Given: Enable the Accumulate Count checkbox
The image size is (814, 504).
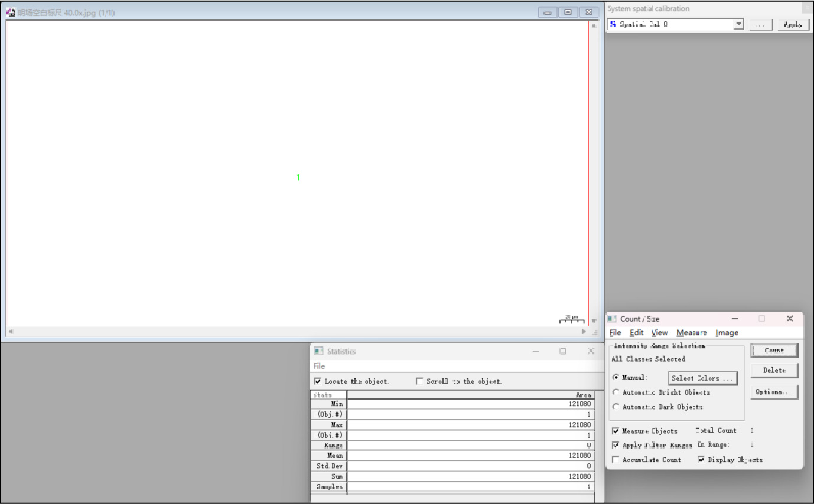Looking at the screenshot, I should click(x=616, y=460).
